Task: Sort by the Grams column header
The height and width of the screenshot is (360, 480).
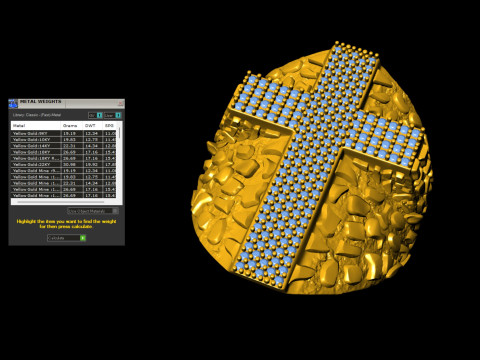Action: tap(72, 125)
